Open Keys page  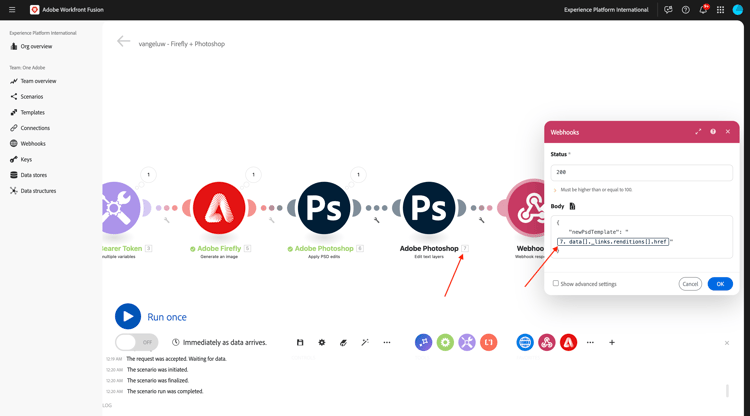(26, 159)
